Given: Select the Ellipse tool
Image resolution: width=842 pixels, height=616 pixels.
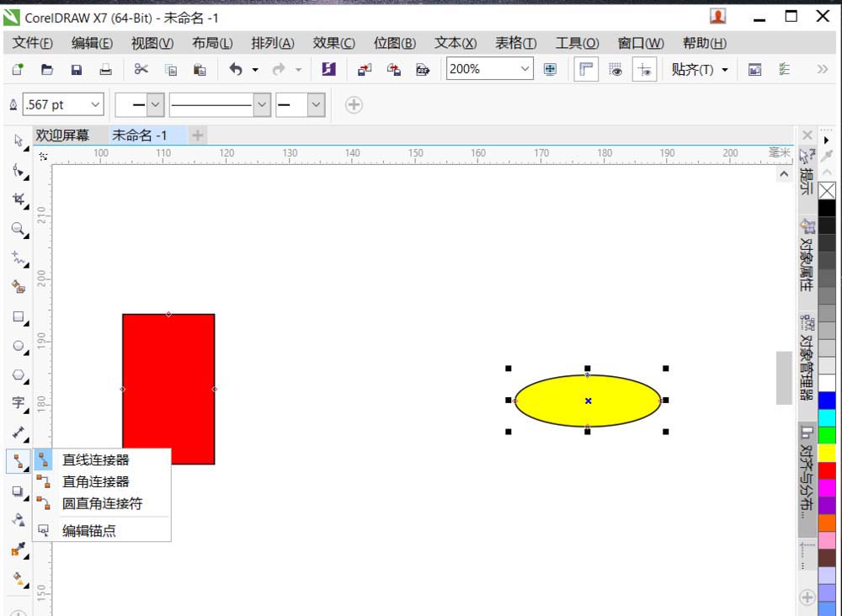Looking at the screenshot, I should click(x=19, y=346).
